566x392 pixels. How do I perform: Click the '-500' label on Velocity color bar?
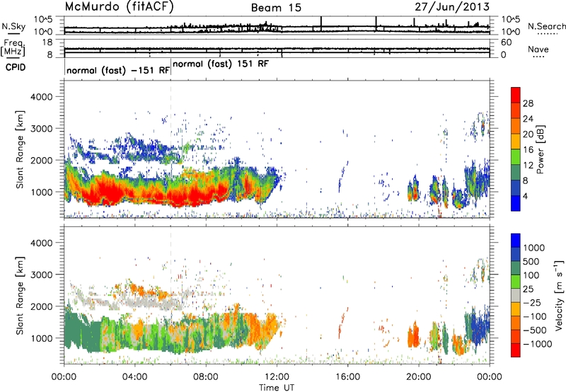coord(536,330)
